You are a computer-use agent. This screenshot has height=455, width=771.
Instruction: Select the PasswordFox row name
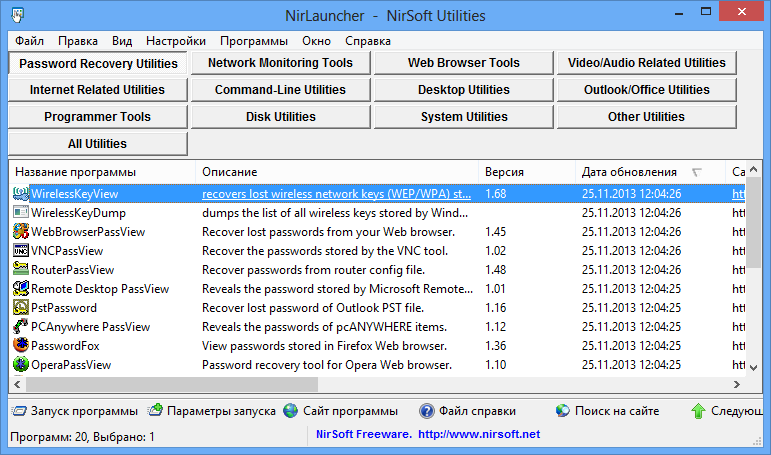65,346
